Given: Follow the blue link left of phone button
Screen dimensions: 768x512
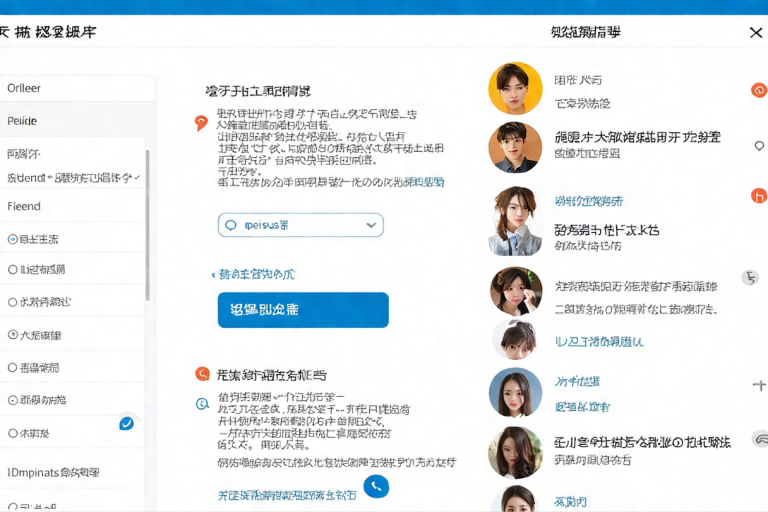Looking at the screenshot, I should click(x=287, y=495).
